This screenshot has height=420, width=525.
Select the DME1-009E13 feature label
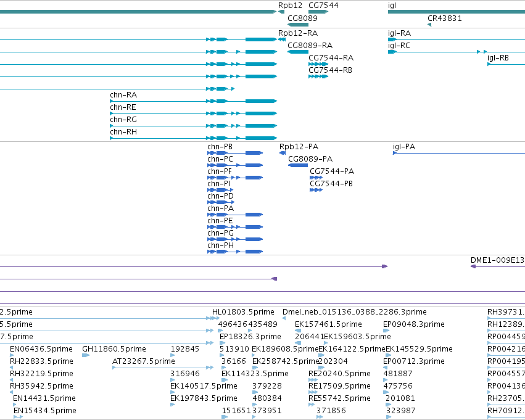(x=497, y=260)
